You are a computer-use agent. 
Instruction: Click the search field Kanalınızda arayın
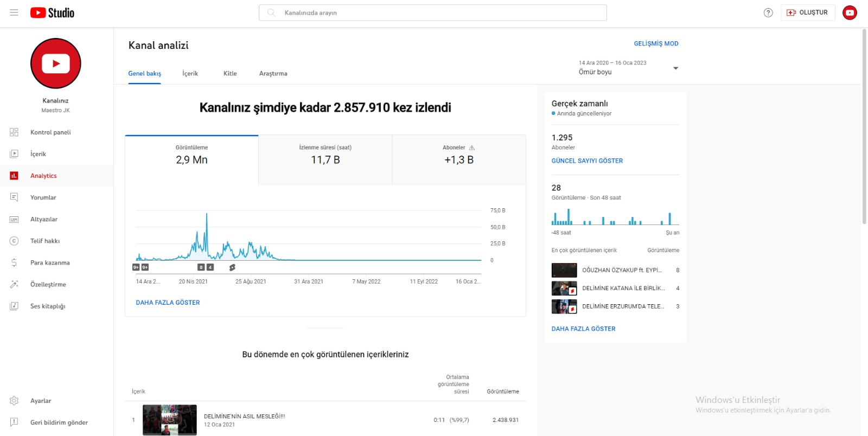(x=433, y=12)
